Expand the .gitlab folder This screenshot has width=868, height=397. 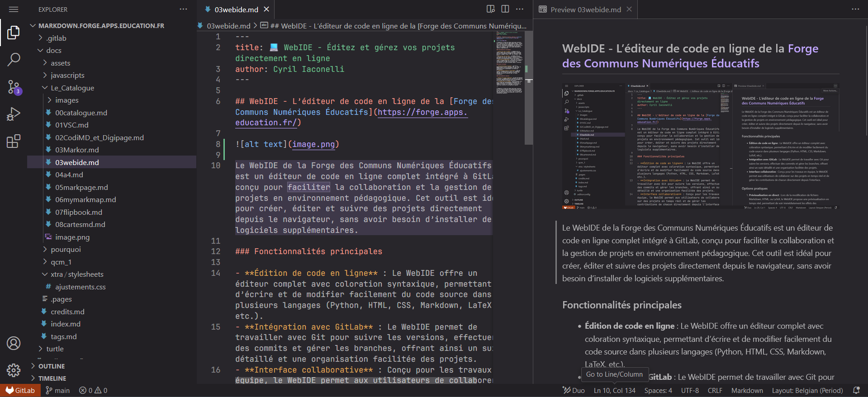(56, 38)
